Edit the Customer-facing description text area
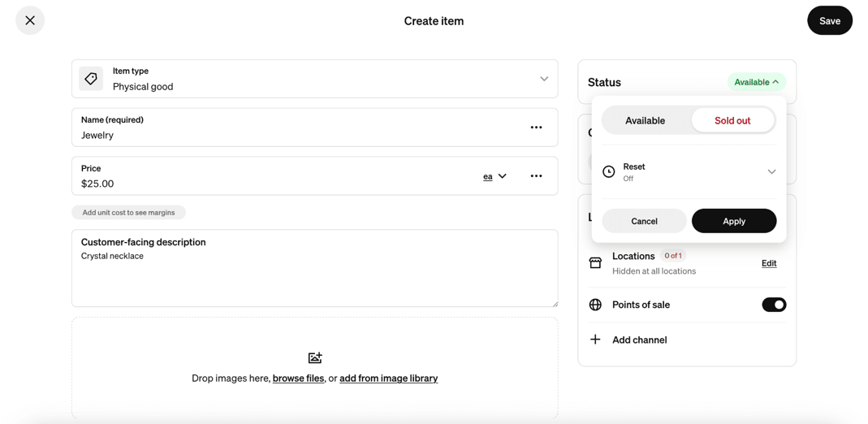Viewport: 868px width, 424px height. pyautogui.click(x=314, y=269)
